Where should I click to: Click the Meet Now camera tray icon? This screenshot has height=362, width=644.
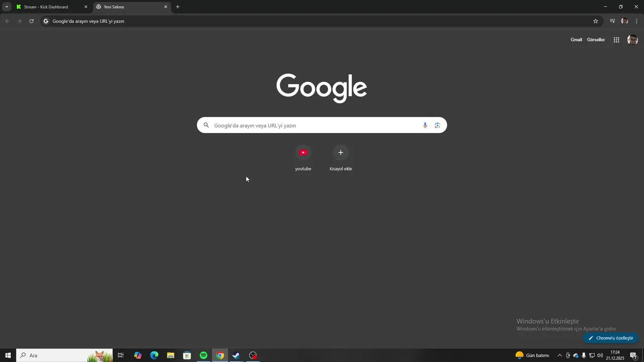tap(568, 355)
